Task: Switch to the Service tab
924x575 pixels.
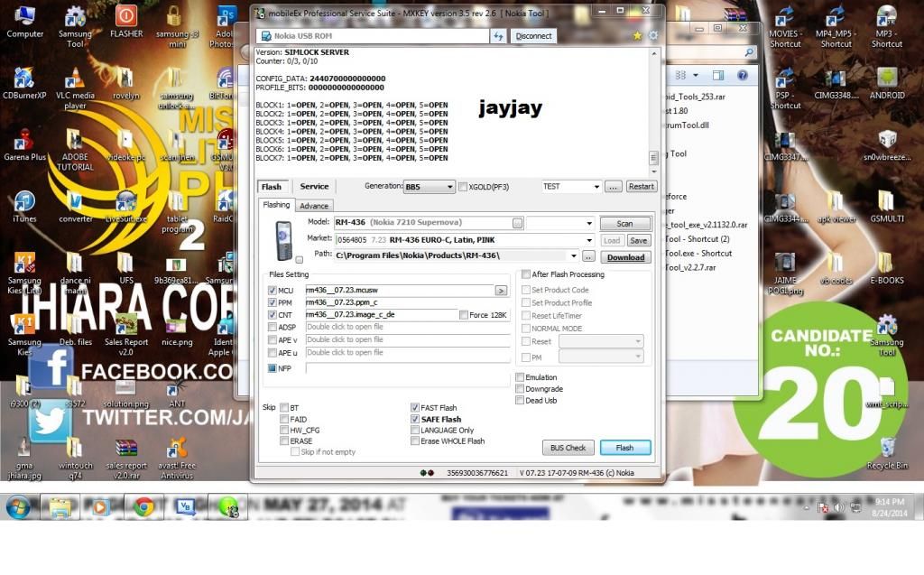Action: click(314, 187)
